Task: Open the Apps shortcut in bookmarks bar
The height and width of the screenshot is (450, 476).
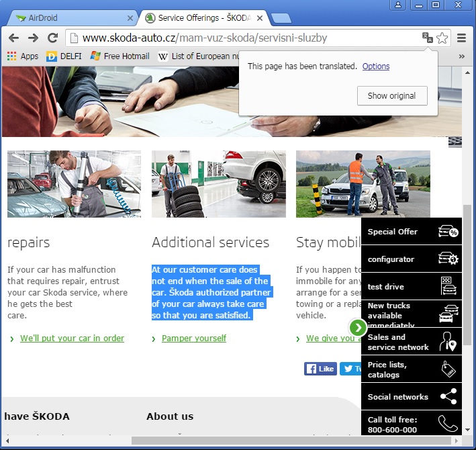Action: coord(23,56)
